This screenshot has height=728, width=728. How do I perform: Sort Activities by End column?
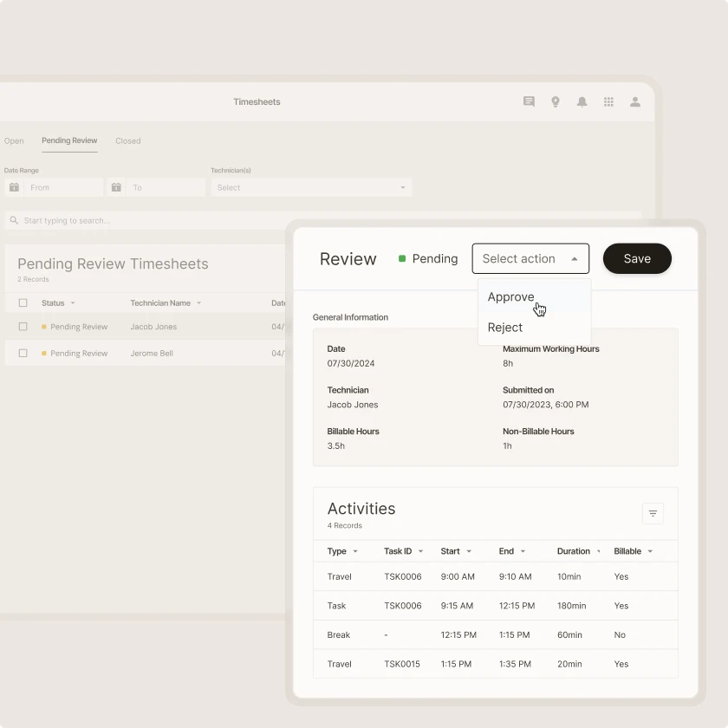(x=523, y=551)
